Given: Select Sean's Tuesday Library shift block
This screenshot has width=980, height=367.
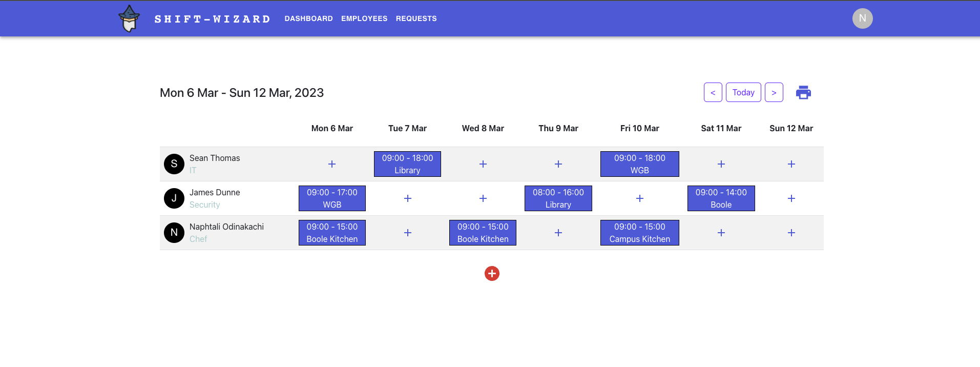Looking at the screenshot, I should coord(407,164).
